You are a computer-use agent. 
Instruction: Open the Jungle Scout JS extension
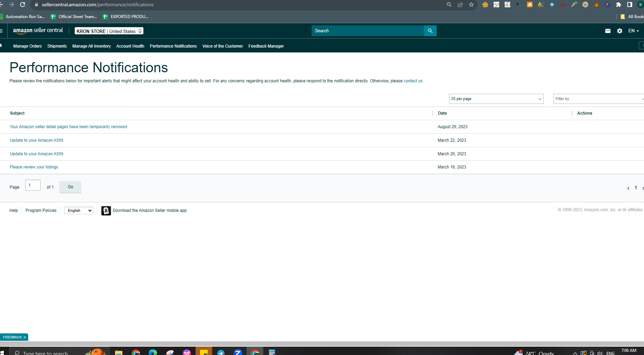(530, 5)
